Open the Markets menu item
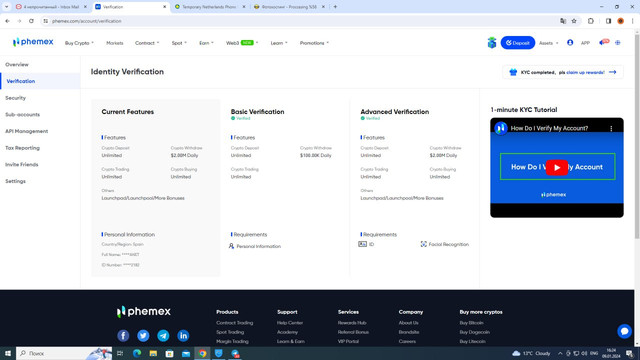640x360 pixels. point(115,43)
